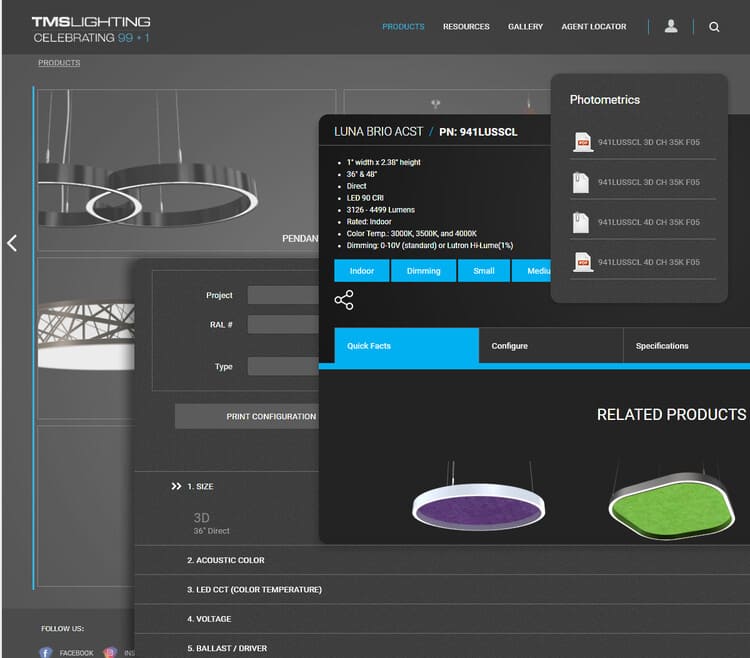This screenshot has width=750, height=658.
Task: Open GALLERY in top navigation
Action: [525, 27]
